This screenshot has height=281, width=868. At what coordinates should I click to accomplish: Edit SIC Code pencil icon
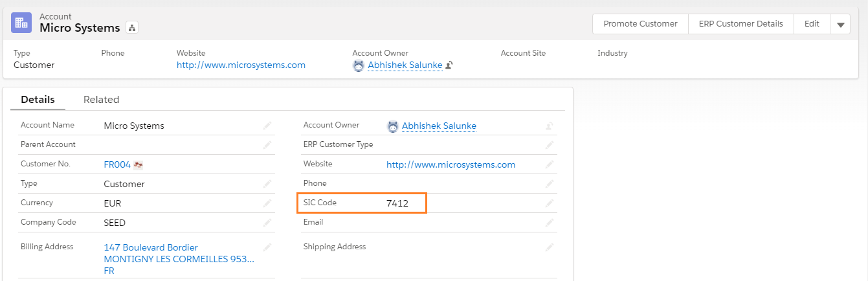pos(550,203)
